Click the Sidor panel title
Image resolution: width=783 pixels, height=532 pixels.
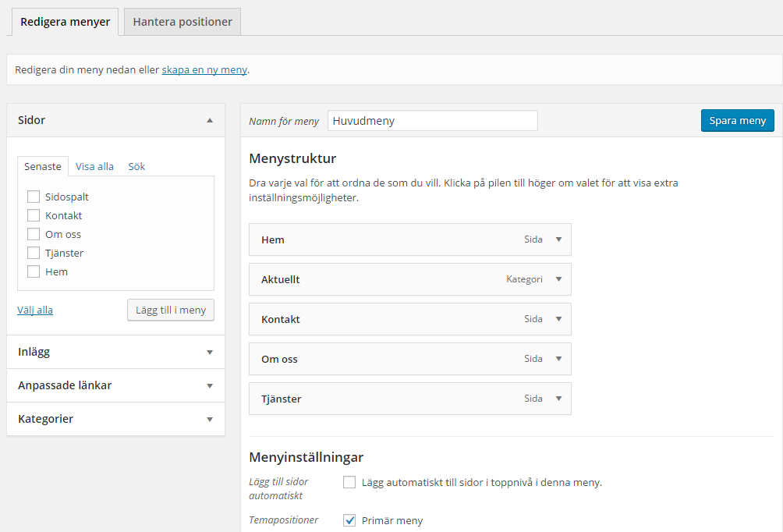pyautogui.click(x=31, y=120)
